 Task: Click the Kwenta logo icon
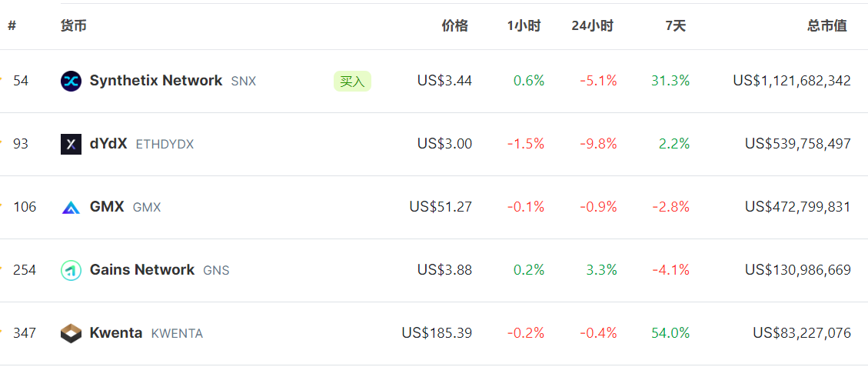[71, 333]
